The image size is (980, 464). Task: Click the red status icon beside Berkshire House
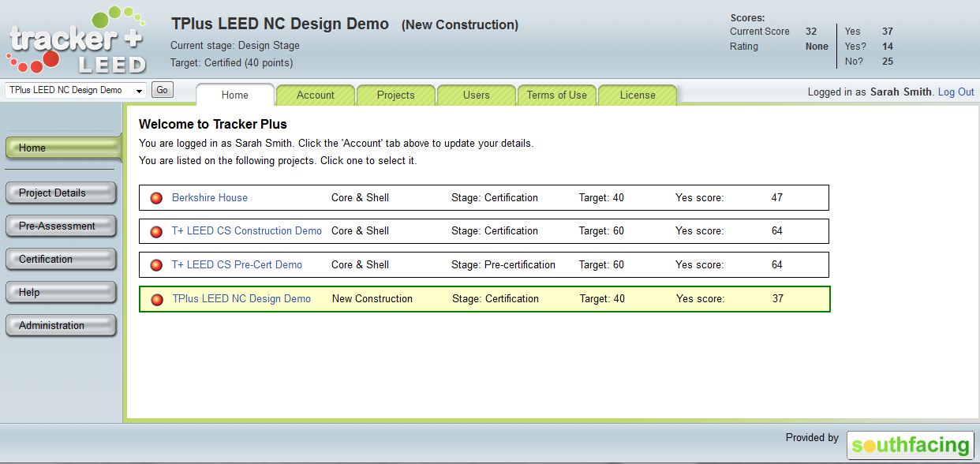pyautogui.click(x=156, y=198)
